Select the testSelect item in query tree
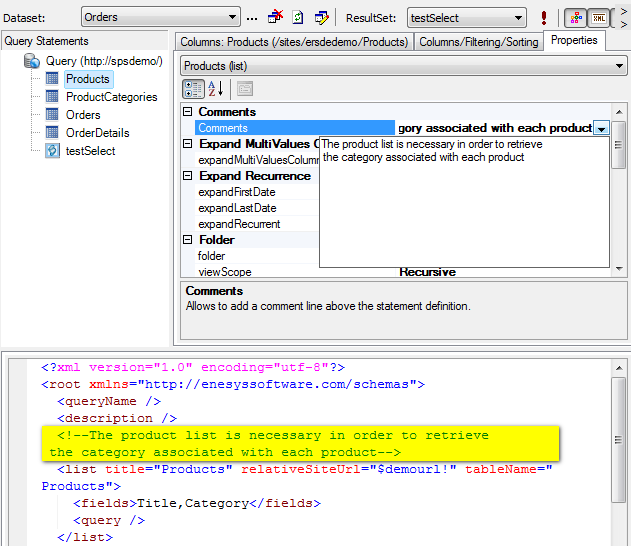Image resolution: width=631 pixels, height=546 pixels. [x=90, y=151]
